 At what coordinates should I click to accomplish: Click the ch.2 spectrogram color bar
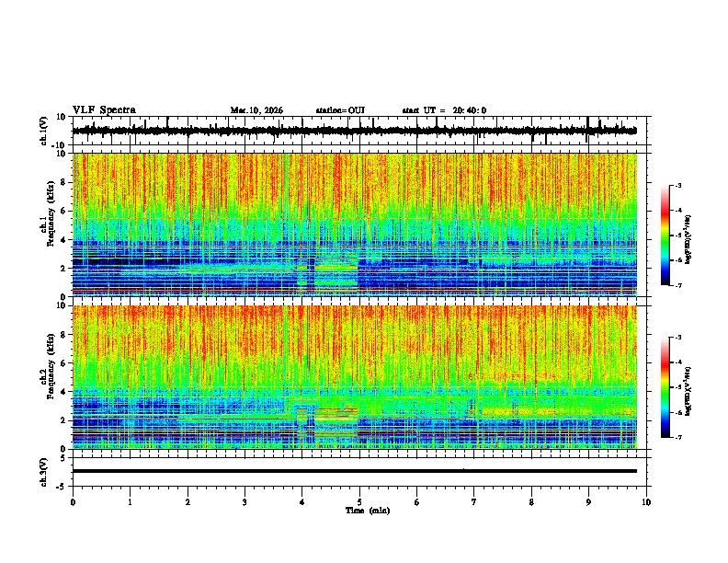click(665, 387)
